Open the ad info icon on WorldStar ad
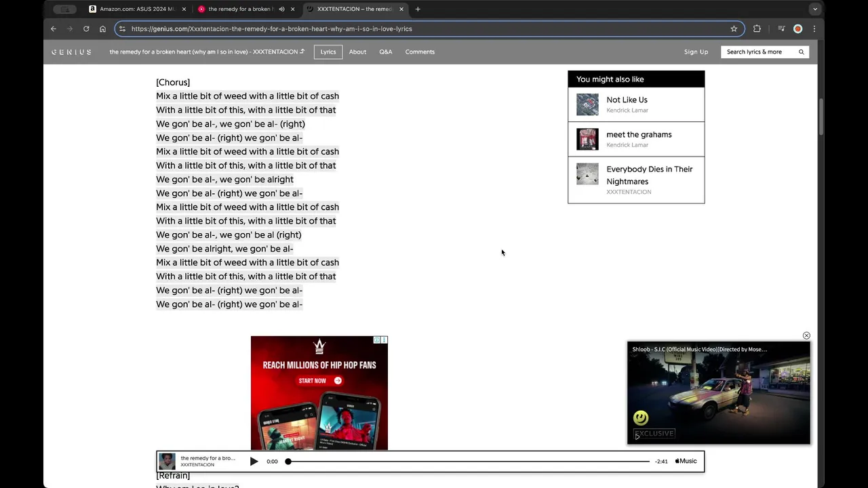 click(x=377, y=340)
